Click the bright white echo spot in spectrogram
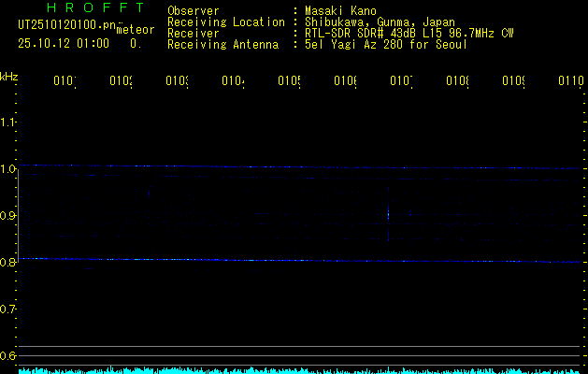 coord(388,214)
